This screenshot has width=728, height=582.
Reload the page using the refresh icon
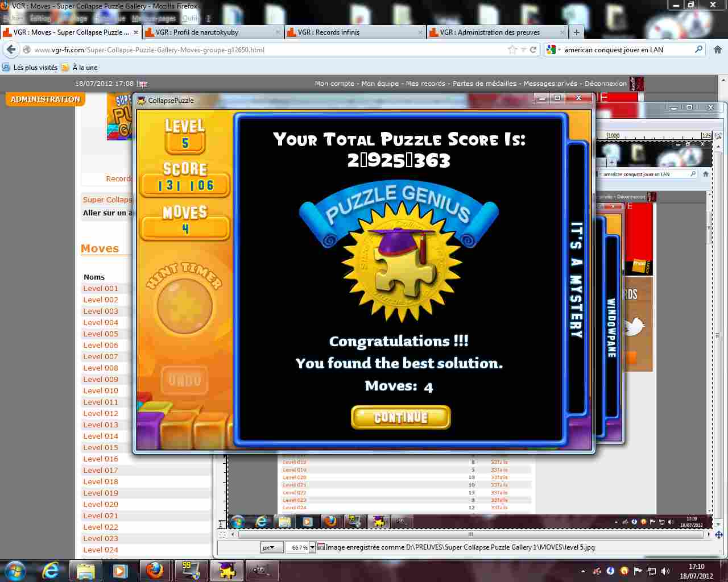pyautogui.click(x=533, y=49)
